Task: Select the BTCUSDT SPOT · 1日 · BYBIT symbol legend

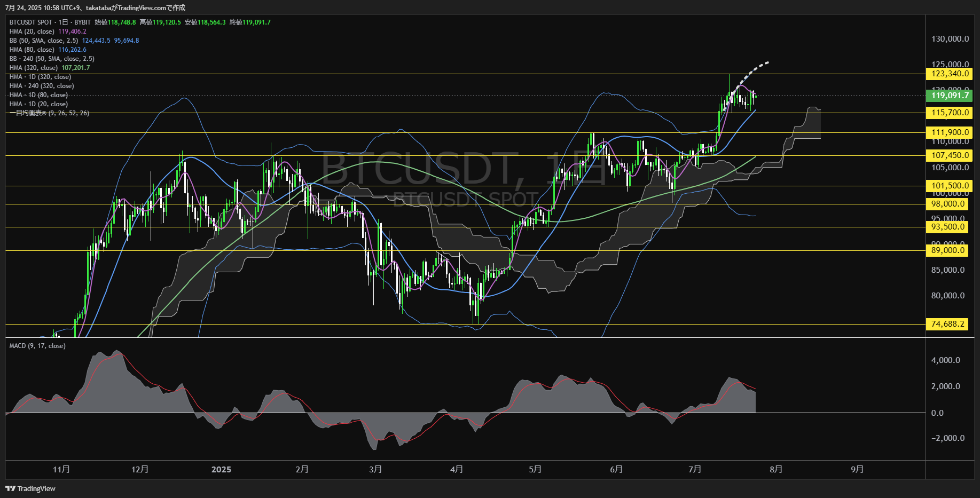Action: tap(50, 22)
